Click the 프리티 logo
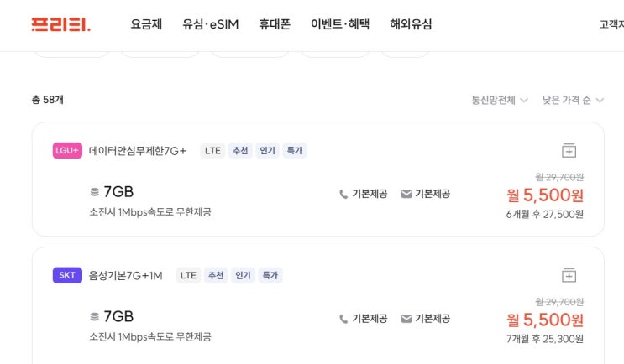This screenshot has width=624, height=364. 60,24
